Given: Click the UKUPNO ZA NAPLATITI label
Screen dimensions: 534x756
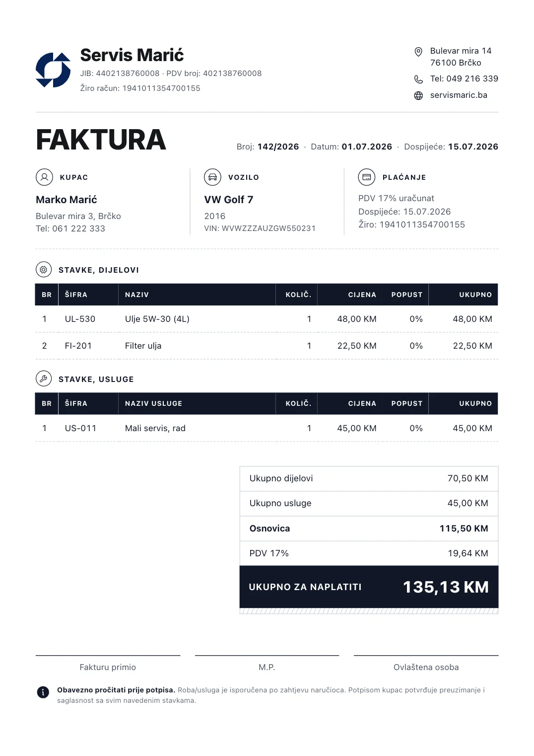Looking at the screenshot, I should [x=305, y=587].
